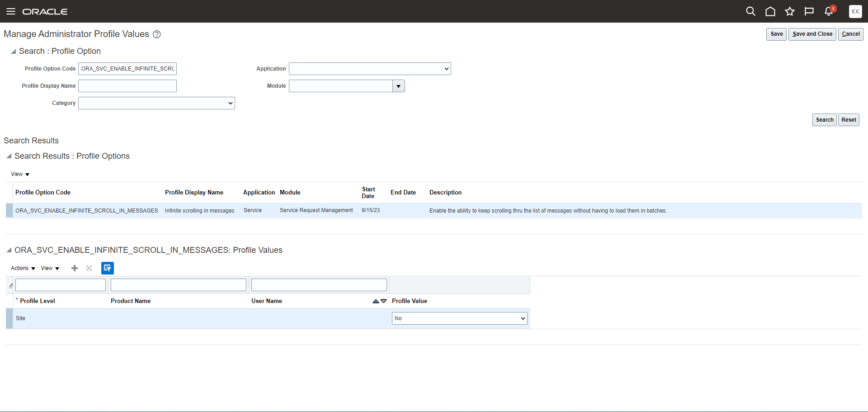Click the help question mark icon

pos(157,34)
